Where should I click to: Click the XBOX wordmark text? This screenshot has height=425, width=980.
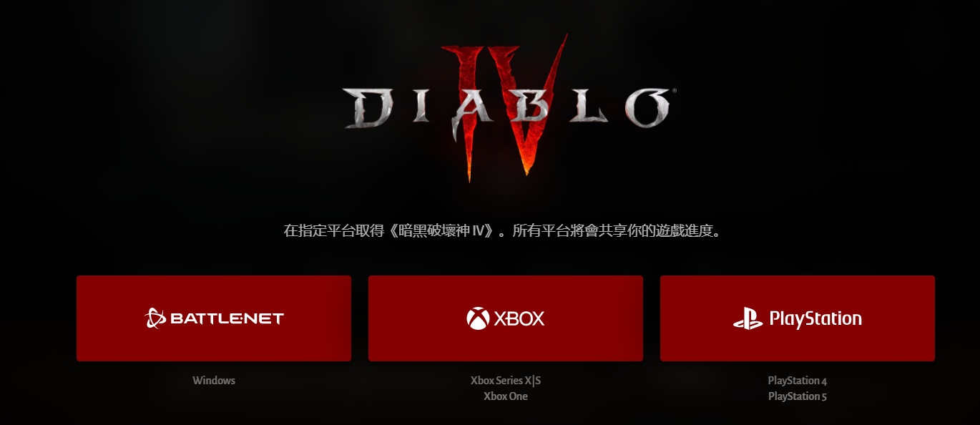(519, 318)
